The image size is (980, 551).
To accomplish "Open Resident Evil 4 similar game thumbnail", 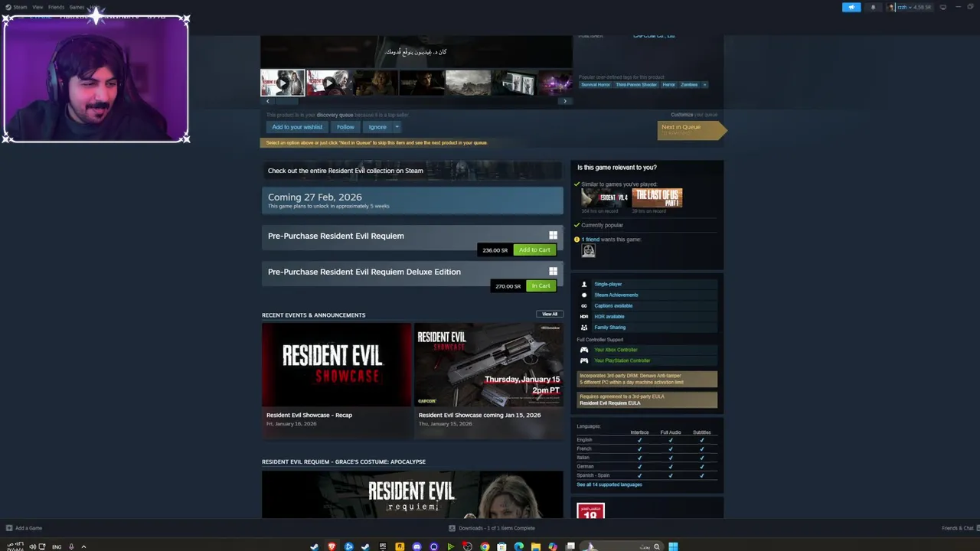I will pyautogui.click(x=605, y=197).
